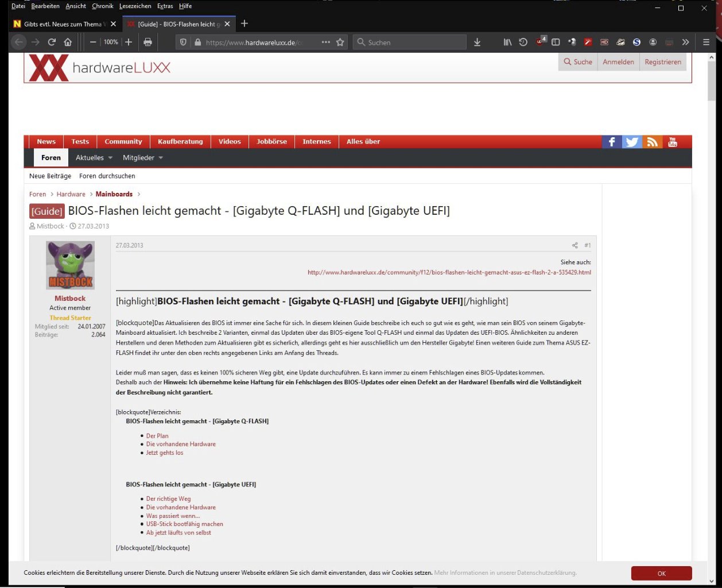This screenshot has height=588, width=722.
Task: Close the 'Gibts evtl. Neues' tab
Action: (113, 24)
